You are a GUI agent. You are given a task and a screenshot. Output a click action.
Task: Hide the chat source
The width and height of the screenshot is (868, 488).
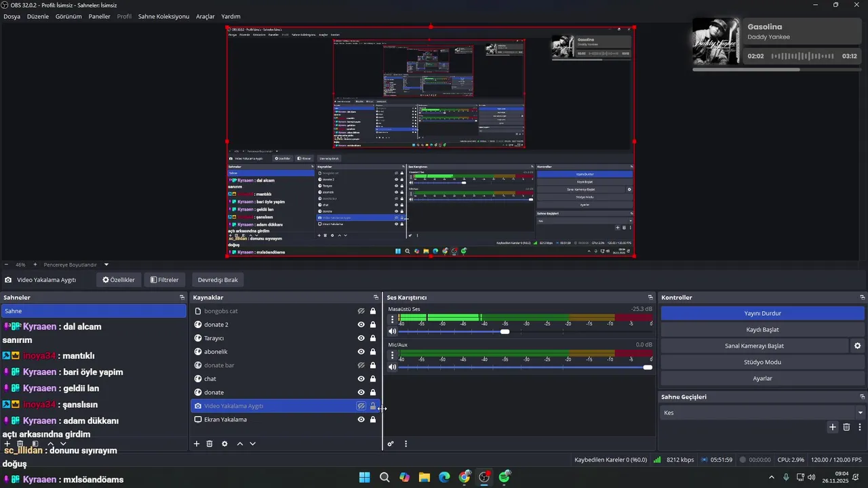point(361,379)
